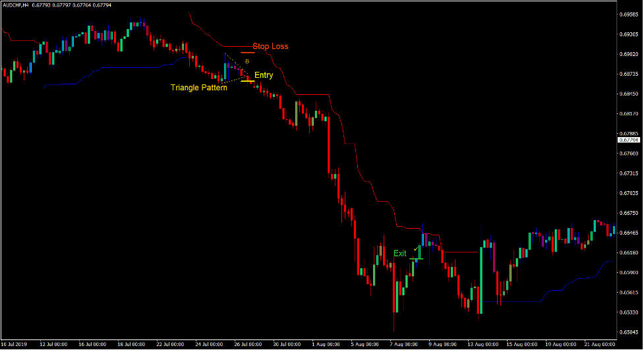This screenshot has width=644, height=350.
Task: Click price scale value 0.69585
Action: pyautogui.click(x=629, y=15)
